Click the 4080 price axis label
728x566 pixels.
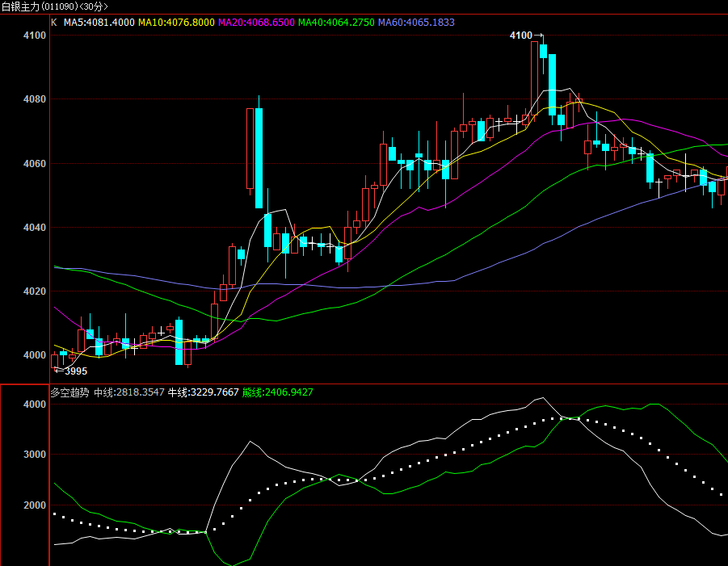click(x=35, y=99)
